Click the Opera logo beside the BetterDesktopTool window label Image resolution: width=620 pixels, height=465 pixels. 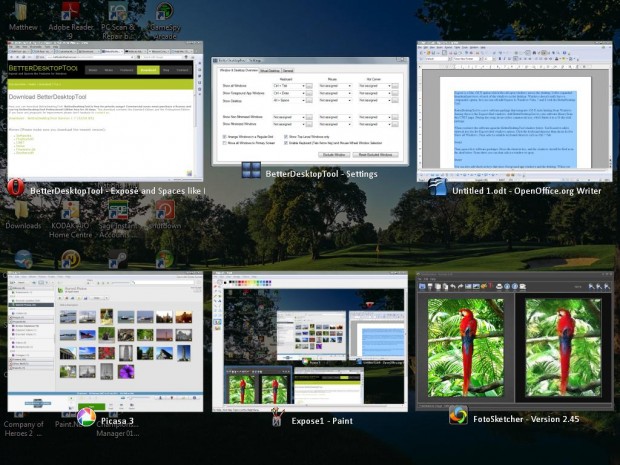click(x=16, y=187)
